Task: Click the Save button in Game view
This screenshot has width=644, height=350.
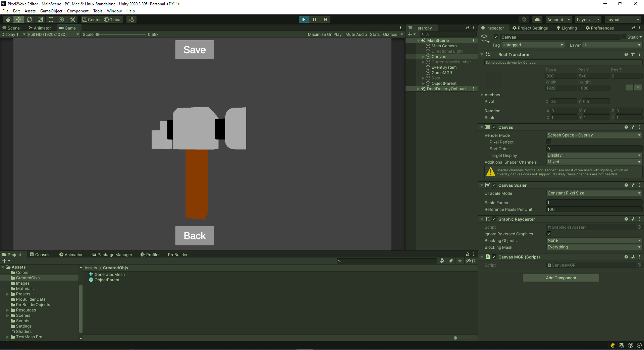Action: [195, 50]
